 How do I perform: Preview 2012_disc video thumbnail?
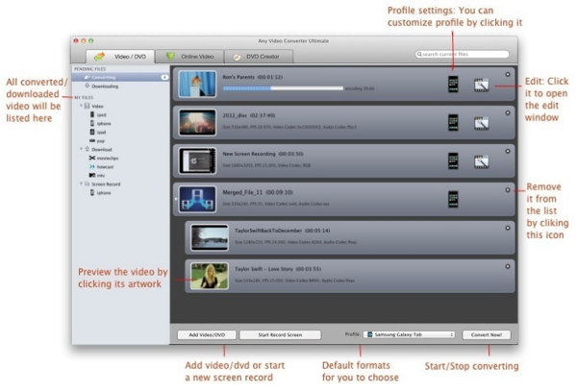click(197, 122)
